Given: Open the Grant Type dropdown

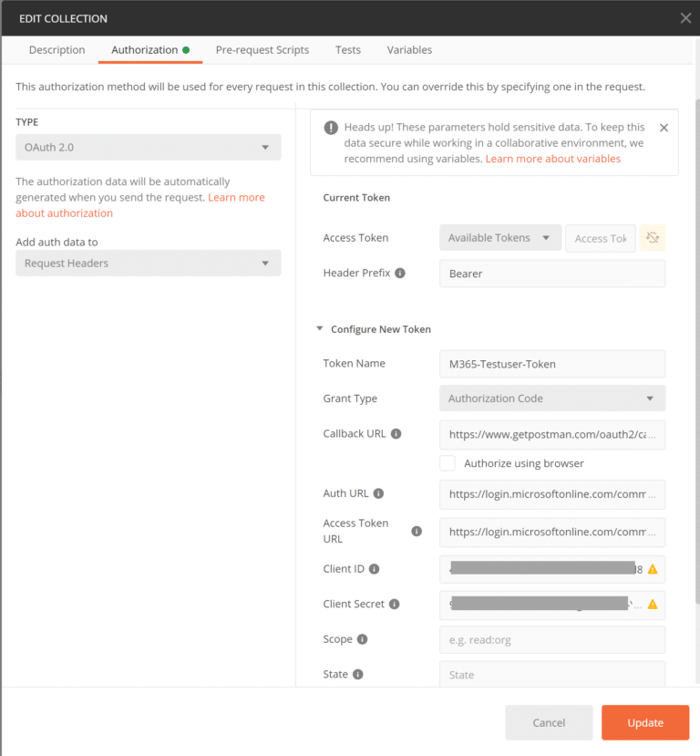Looking at the screenshot, I should 552,399.
